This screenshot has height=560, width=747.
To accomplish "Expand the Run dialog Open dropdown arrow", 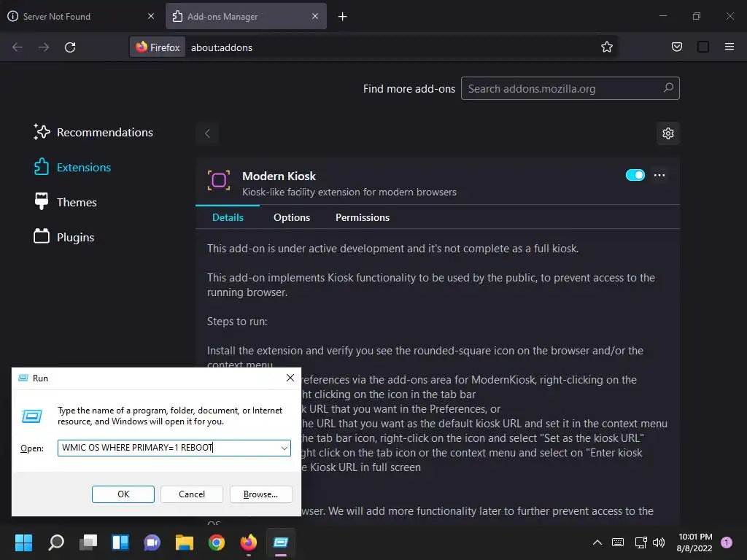I will click(284, 448).
